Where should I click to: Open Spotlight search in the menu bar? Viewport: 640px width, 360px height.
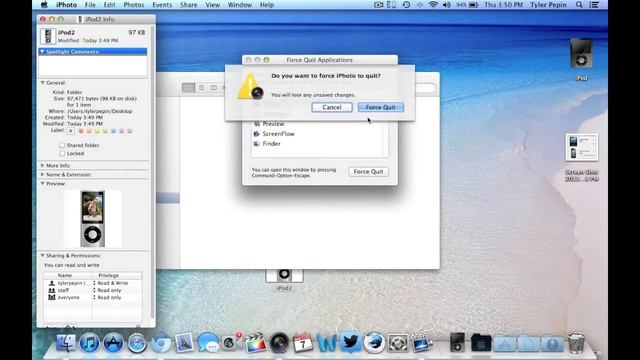tap(579, 5)
